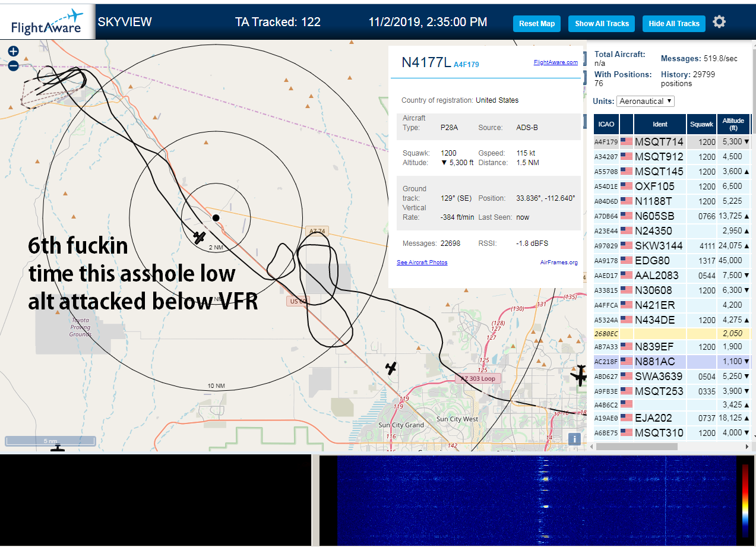Zoom out with the map minus button

coord(13,66)
